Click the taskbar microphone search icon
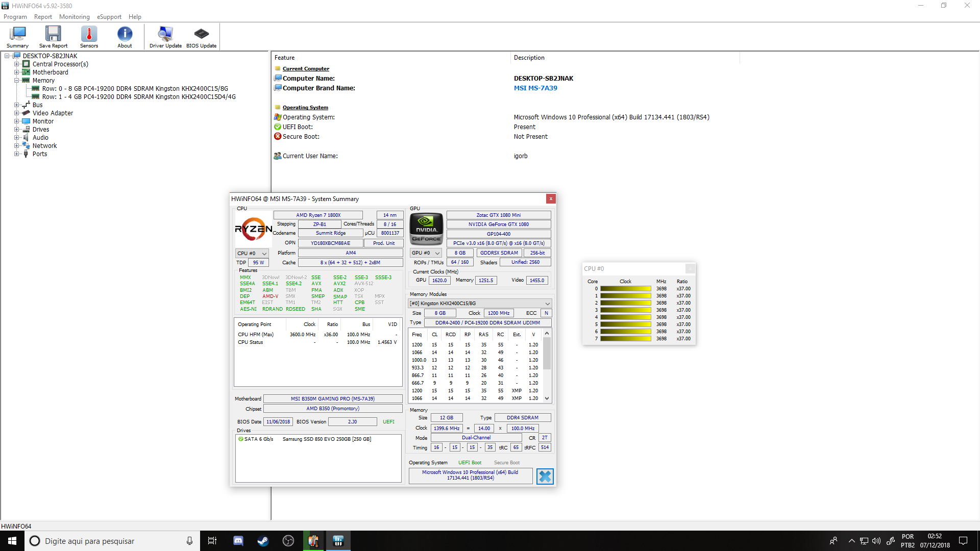 coord(189,541)
